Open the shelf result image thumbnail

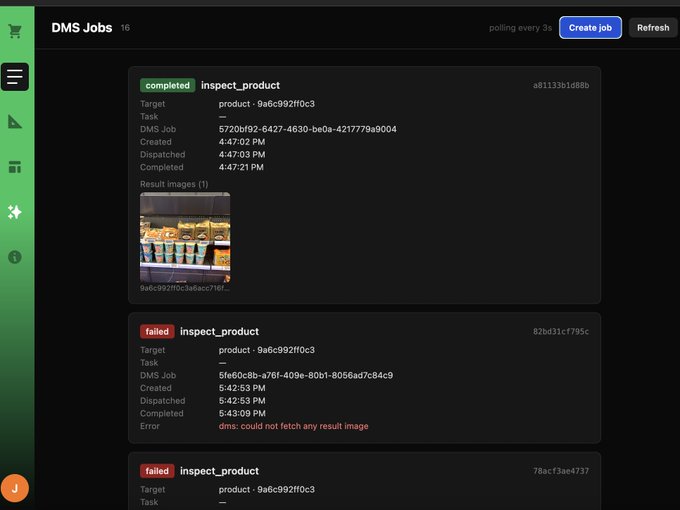tap(185, 238)
